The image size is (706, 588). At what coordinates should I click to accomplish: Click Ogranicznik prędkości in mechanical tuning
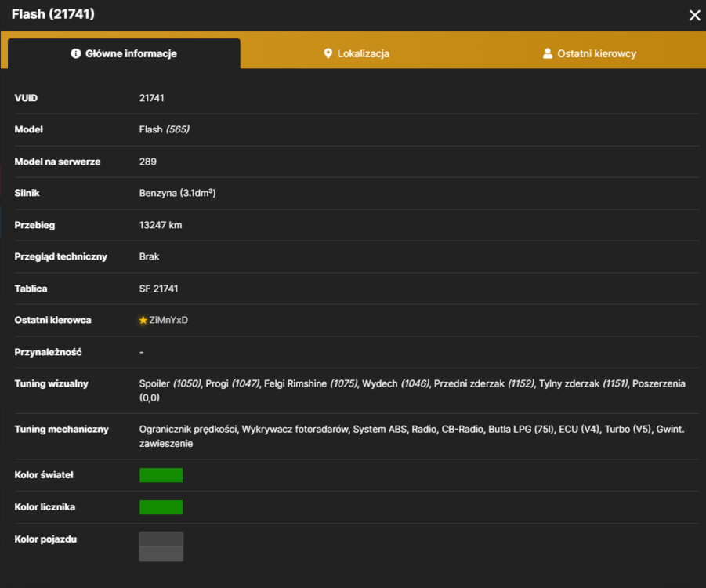point(188,430)
